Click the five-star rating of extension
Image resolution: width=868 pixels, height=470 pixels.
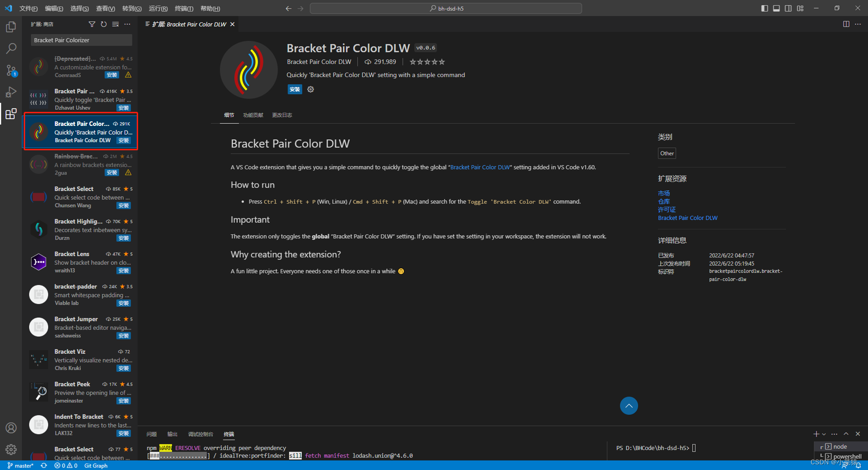[427, 62]
